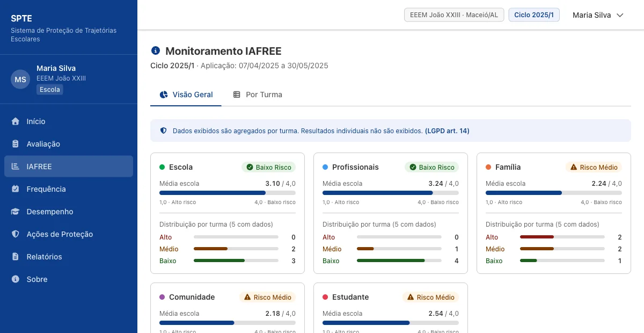This screenshot has height=333, width=644.
Task: Click the Monitoramento IAFREE heading
Action: click(x=223, y=51)
